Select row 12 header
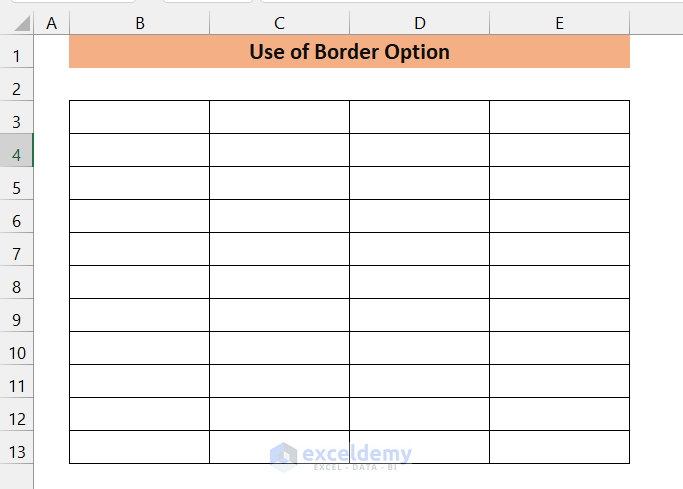 coord(16,419)
